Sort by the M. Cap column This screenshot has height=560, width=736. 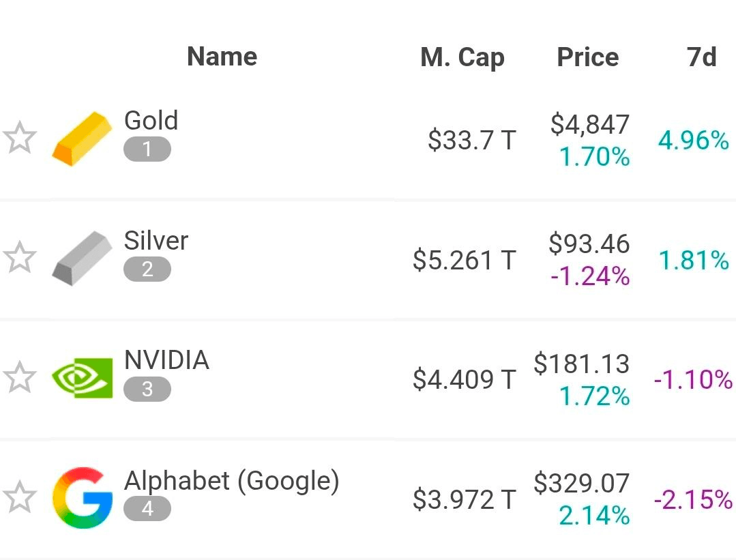pos(462,57)
